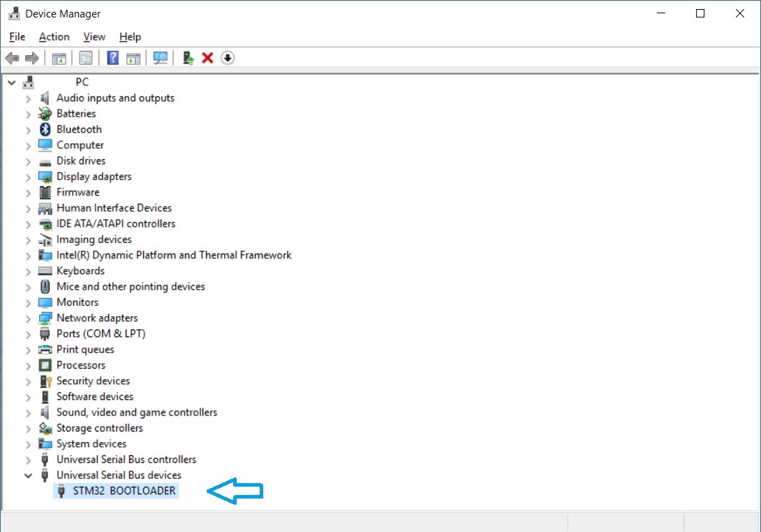Click the Imaging devices camera icon
Viewport: 761px width, 532px height.
[45, 239]
